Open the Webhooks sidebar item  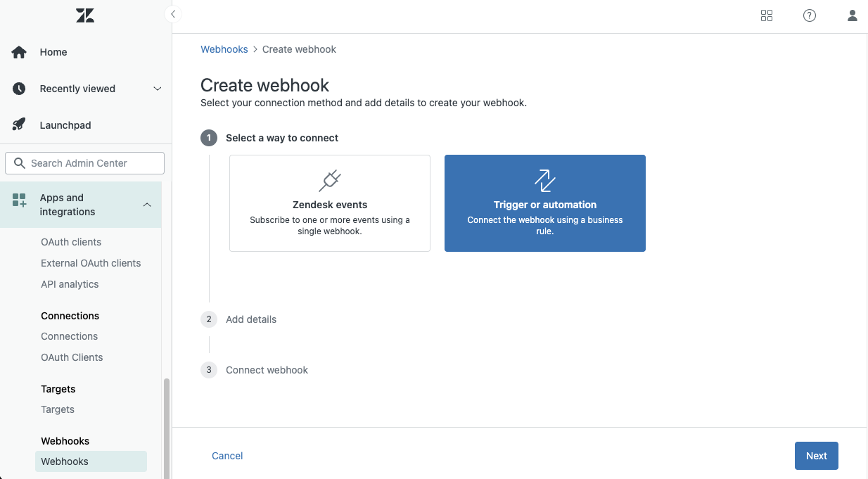[x=65, y=461]
